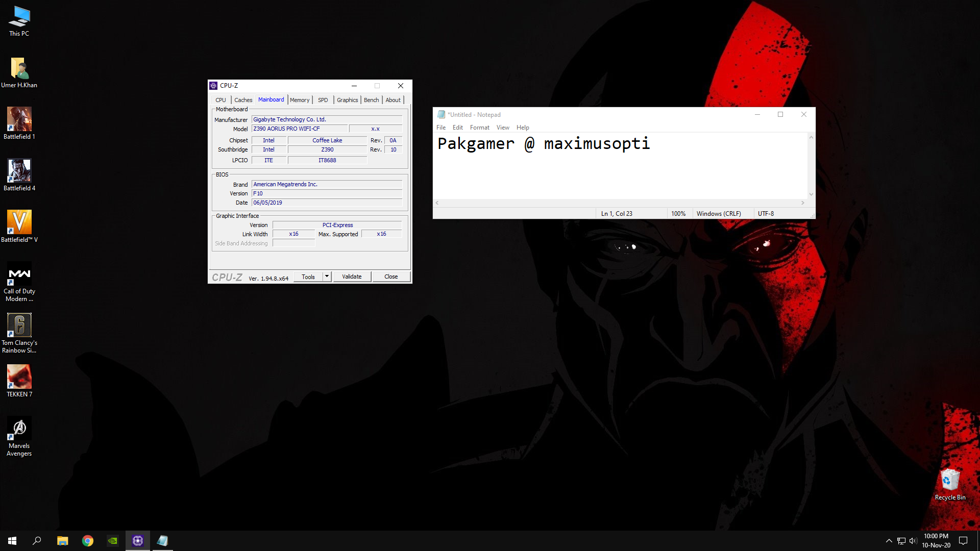Image resolution: width=980 pixels, height=551 pixels.
Task: Launch Call of Duty Modern Warfare shortcut
Action: tap(19, 282)
